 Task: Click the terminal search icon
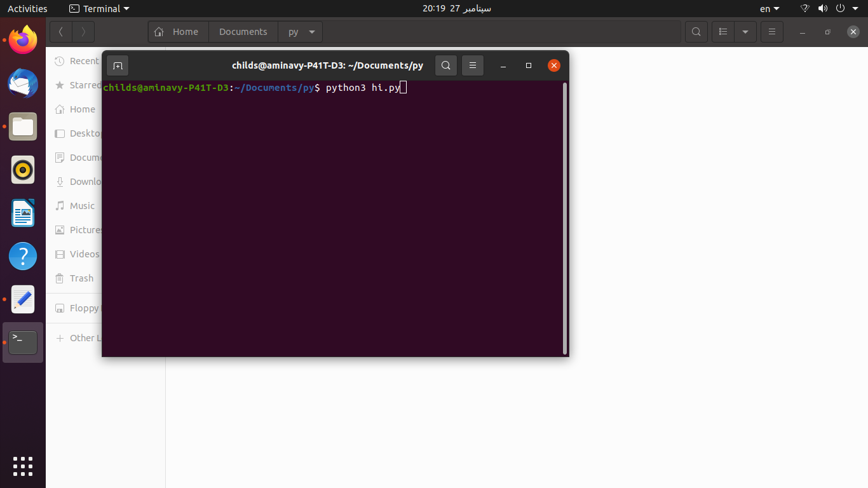pyautogui.click(x=446, y=65)
